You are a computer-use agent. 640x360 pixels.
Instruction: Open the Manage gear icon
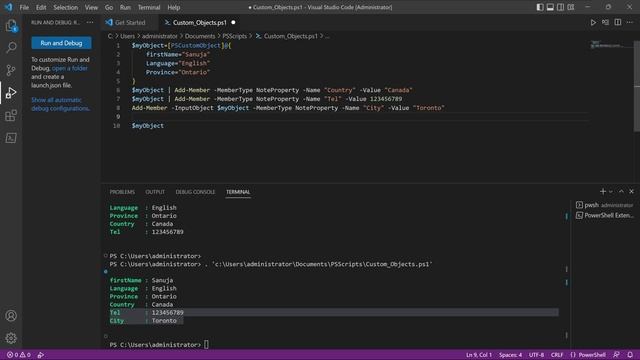[x=11, y=338]
